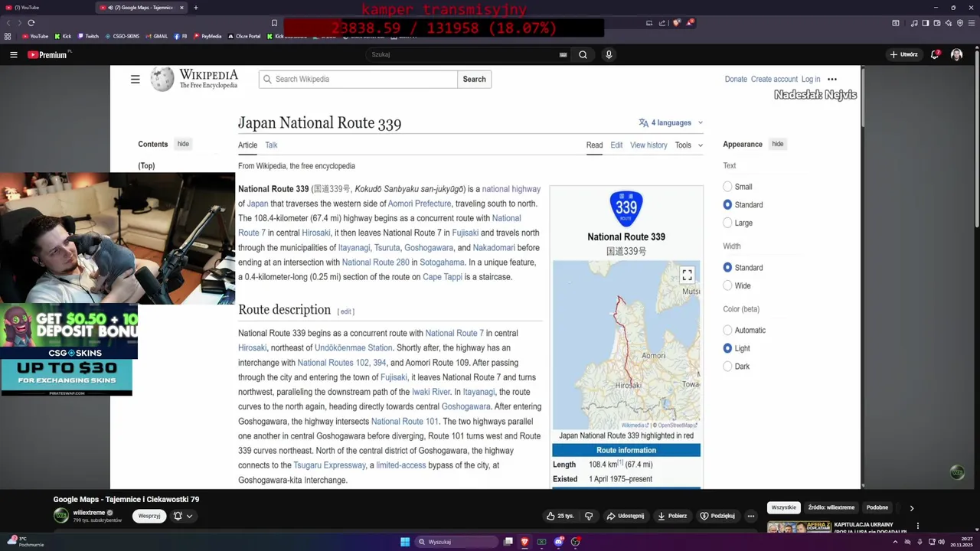The image size is (980, 551).
Task: Select Large text size
Action: point(727,223)
